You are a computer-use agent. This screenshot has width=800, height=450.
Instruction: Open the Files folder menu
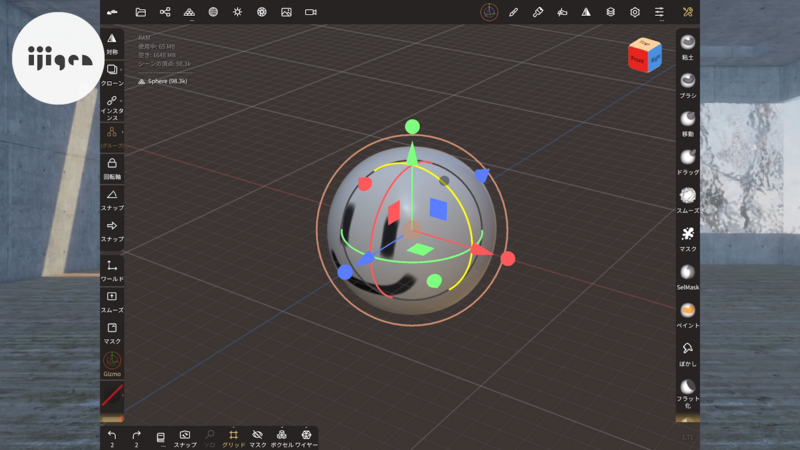click(x=140, y=12)
